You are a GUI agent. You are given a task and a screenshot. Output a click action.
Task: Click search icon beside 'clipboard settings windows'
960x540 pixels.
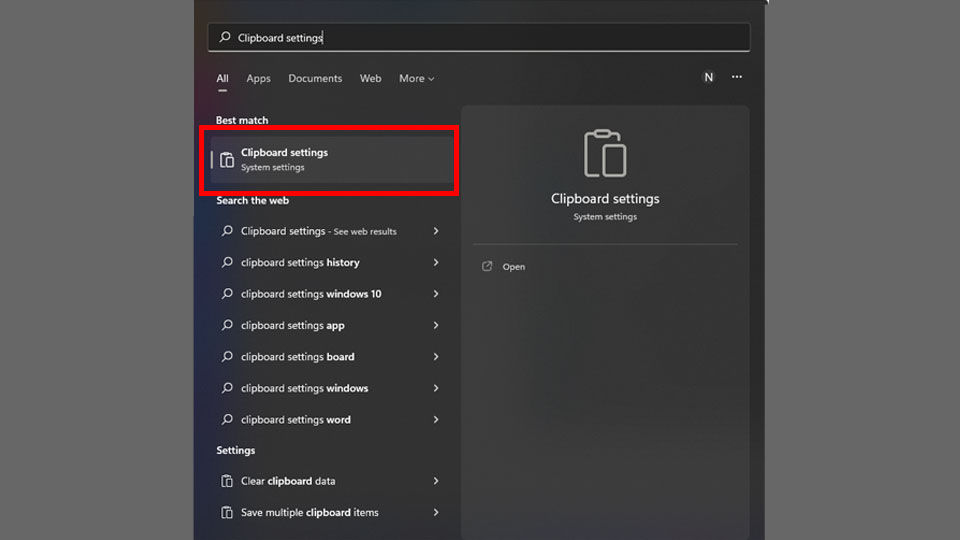pos(227,388)
